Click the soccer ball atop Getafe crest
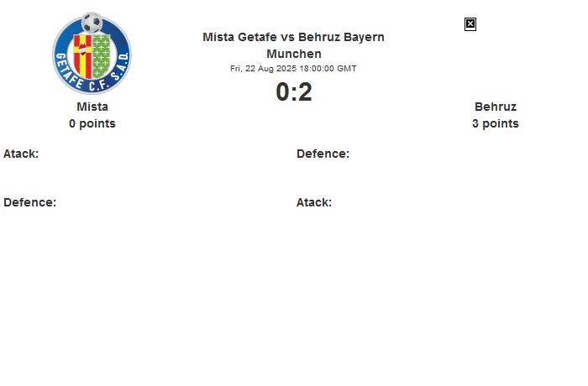 tap(92, 23)
